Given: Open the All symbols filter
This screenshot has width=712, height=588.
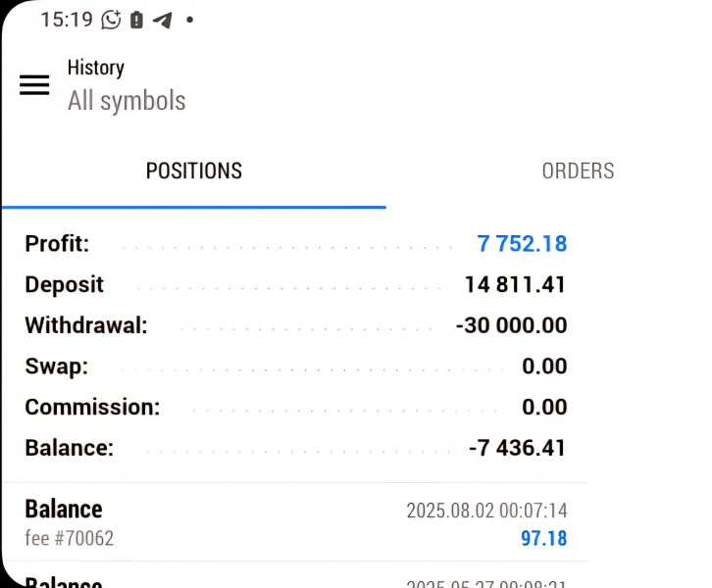Looking at the screenshot, I should pos(127,101).
